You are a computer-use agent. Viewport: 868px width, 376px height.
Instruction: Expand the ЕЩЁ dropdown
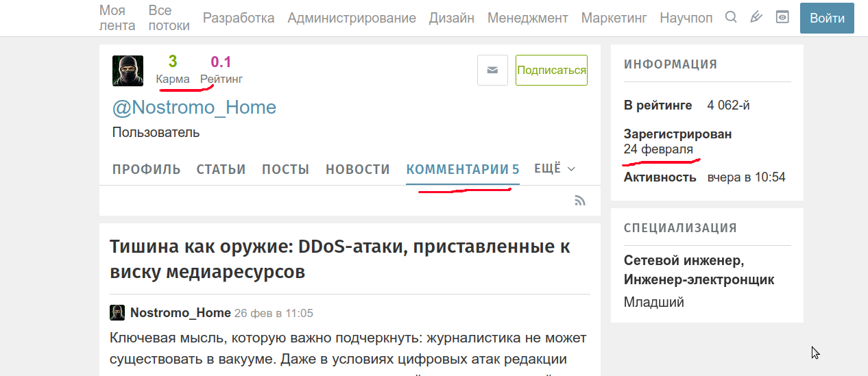click(555, 168)
